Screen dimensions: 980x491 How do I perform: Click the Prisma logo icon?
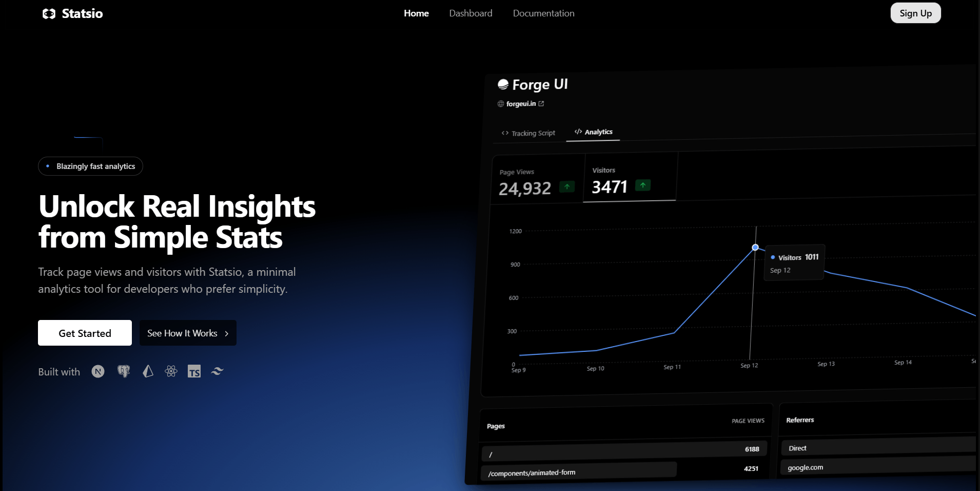pos(148,371)
